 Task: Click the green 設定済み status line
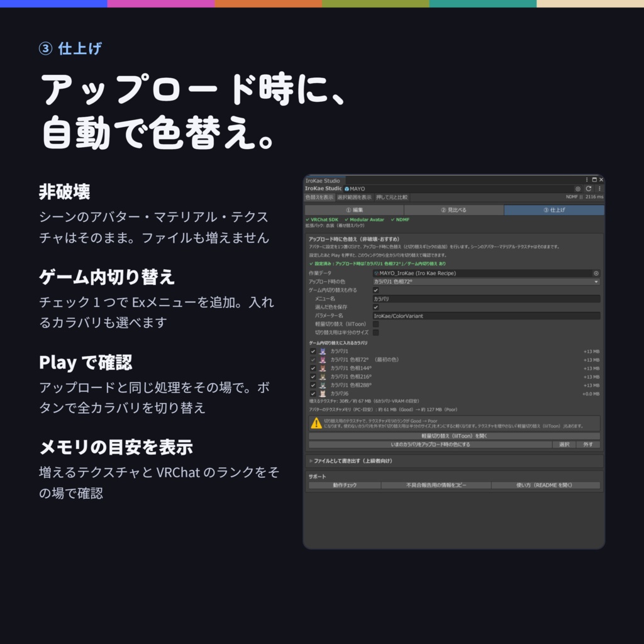pyautogui.click(x=377, y=264)
